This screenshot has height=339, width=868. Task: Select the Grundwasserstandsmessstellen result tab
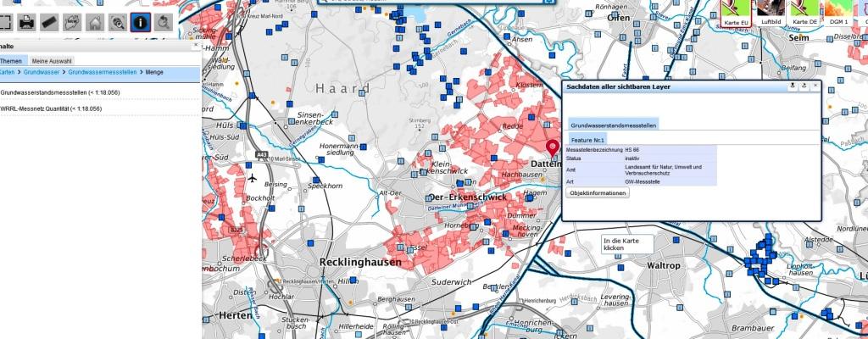(614, 125)
